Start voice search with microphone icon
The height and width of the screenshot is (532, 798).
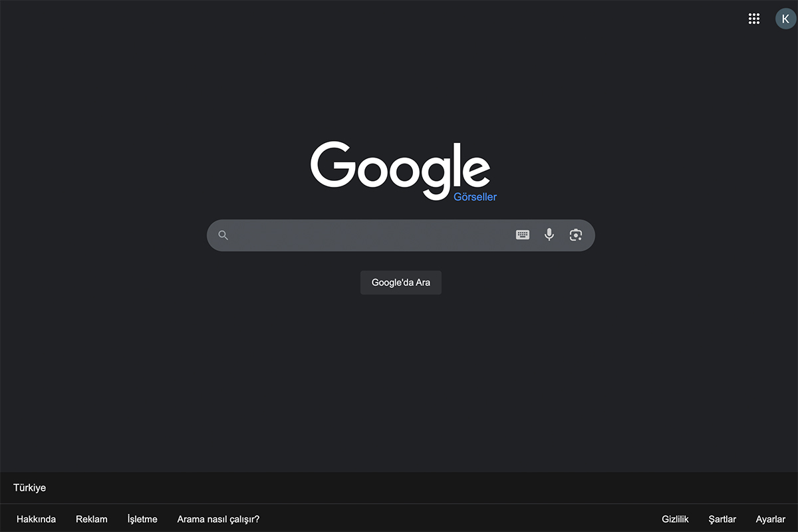[x=549, y=235]
